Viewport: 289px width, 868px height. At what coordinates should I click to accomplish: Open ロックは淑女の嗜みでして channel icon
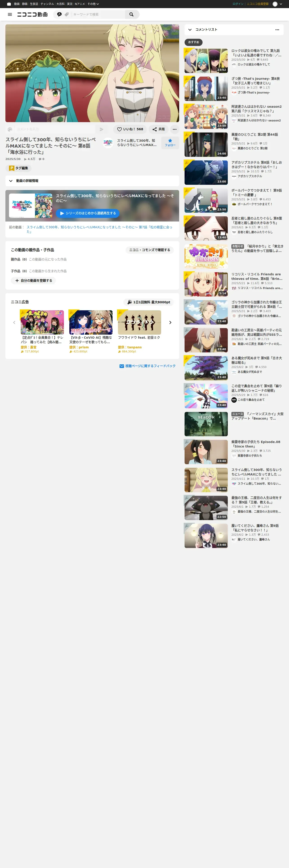234,64
